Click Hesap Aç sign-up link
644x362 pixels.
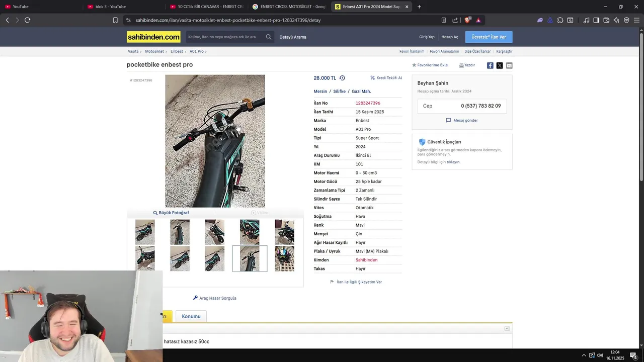450,37
